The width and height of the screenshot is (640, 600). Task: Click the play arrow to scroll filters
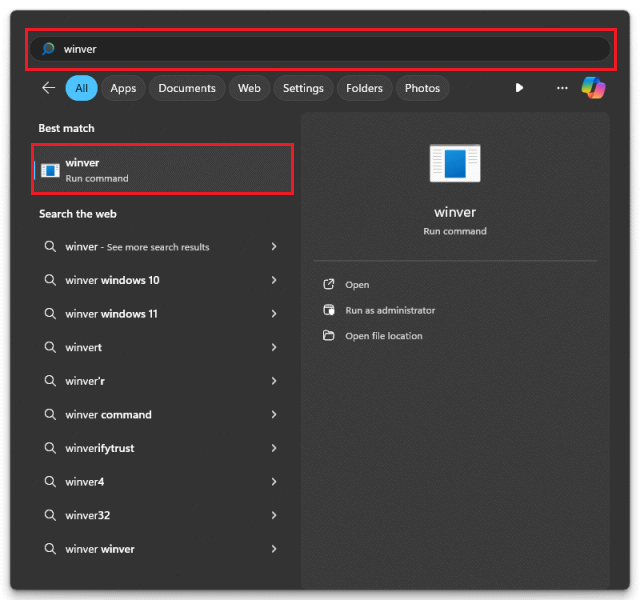[x=519, y=88]
